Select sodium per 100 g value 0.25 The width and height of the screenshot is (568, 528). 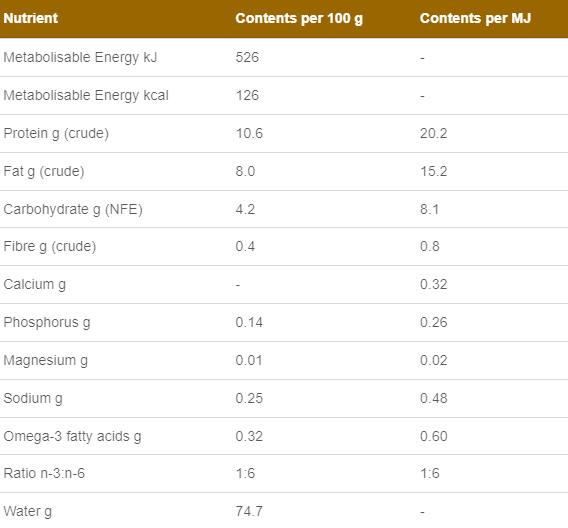pyautogui.click(x=249, y=398)
